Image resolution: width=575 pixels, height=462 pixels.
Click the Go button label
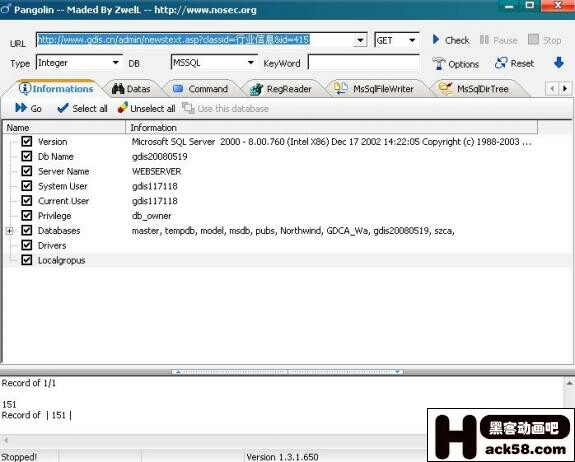click(x=36, y=109)
